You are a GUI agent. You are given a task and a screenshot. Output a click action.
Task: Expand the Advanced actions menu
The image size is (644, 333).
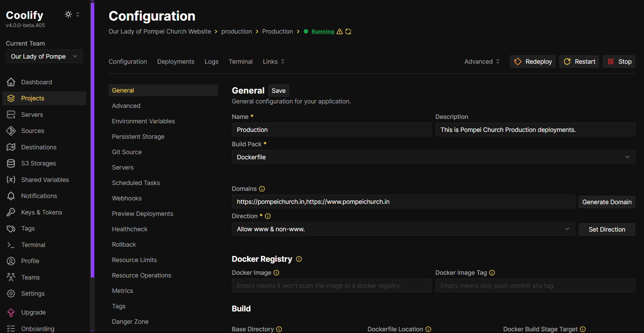(482, 62)
